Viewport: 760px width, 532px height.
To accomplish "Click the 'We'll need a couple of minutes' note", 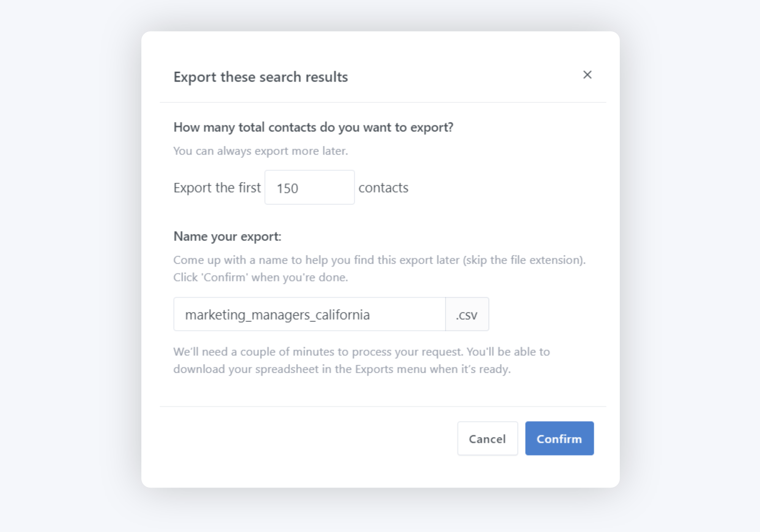I will pyautogui.click(x=361, y=352).
